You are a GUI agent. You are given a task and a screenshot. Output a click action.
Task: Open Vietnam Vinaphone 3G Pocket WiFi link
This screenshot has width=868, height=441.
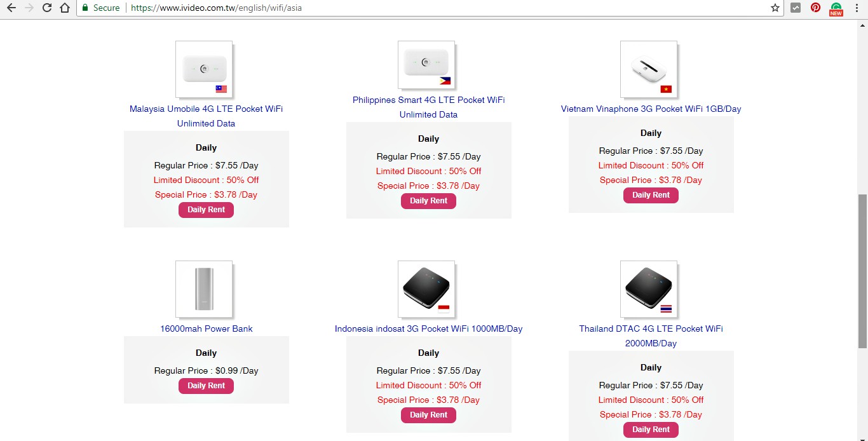(x=651, y=109)
